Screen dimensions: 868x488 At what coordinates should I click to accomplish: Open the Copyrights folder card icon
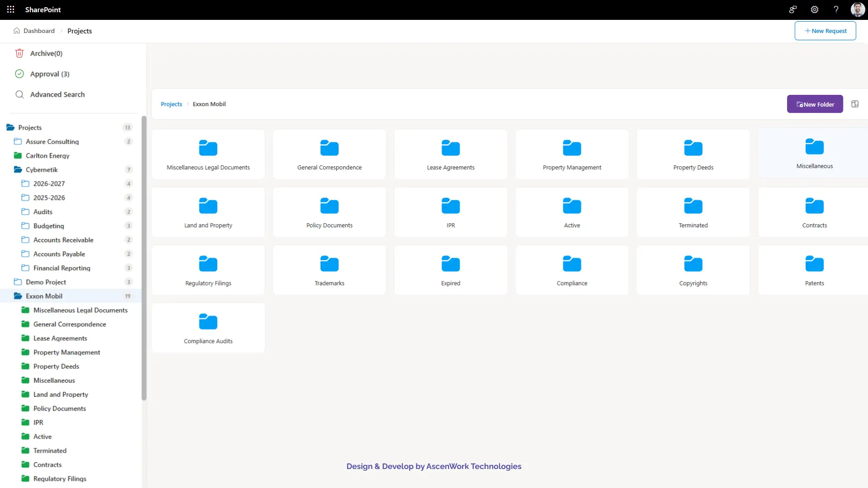(693, 263)
